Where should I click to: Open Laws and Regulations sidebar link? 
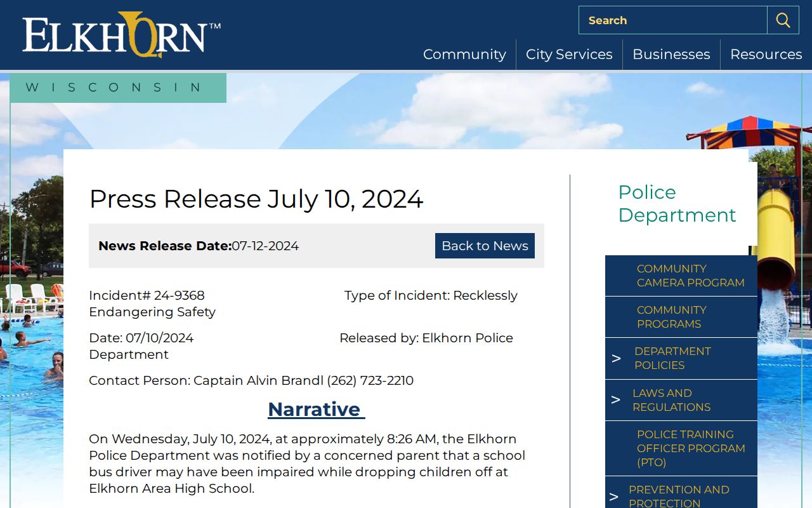point(671,400)
